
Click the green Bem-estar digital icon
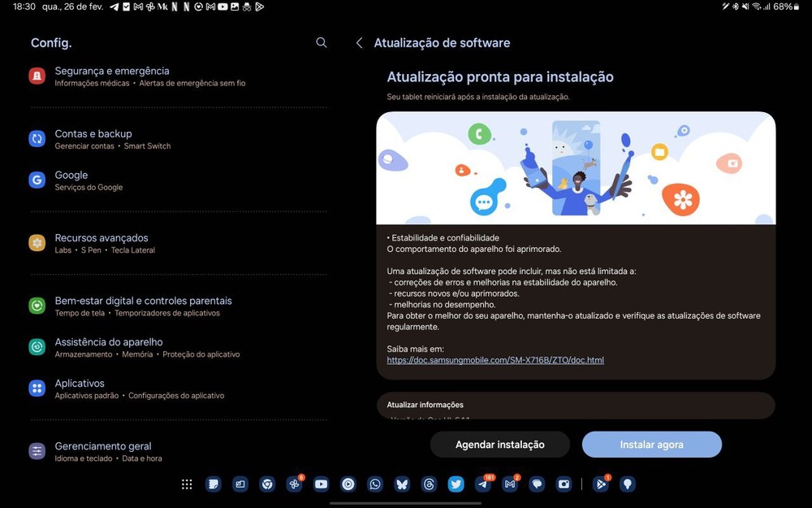click(x=37, y=306)
